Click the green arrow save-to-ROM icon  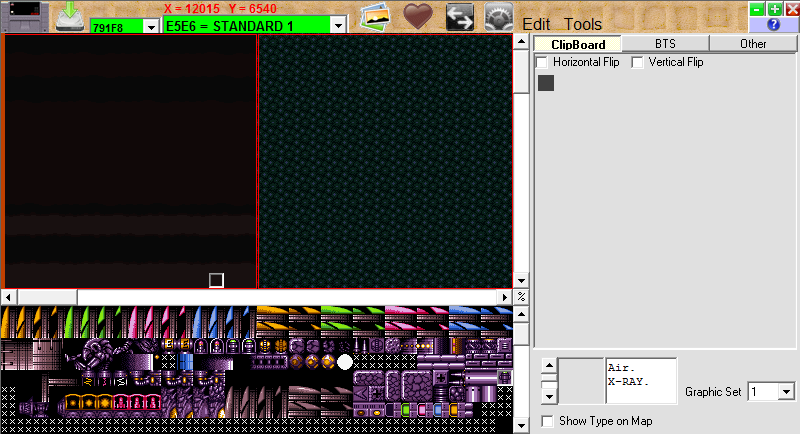coord(70,16)
